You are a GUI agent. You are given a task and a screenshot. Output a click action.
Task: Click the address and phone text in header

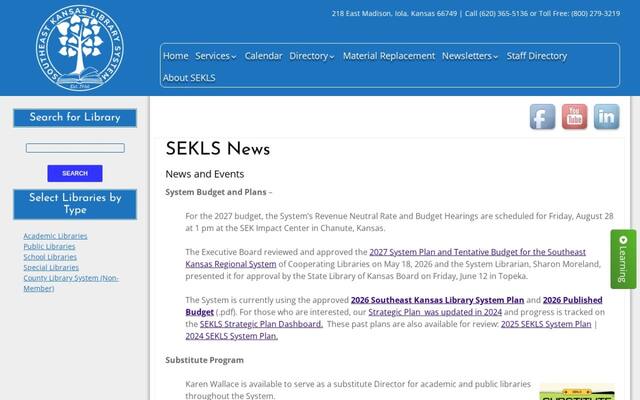(x=476, y=13)
